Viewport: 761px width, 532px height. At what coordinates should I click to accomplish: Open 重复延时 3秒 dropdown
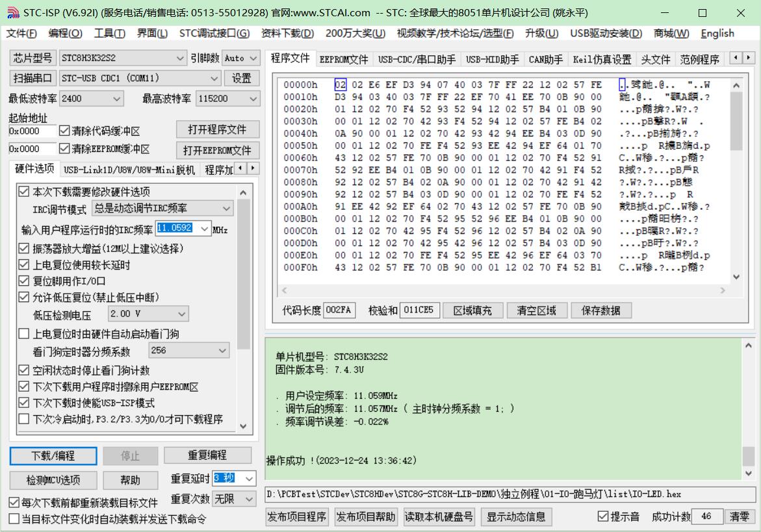(249, 479)
